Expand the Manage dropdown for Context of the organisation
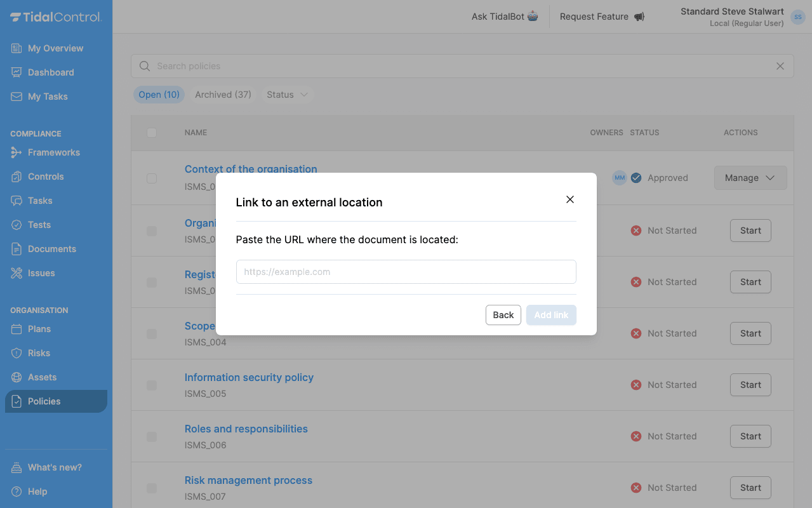This screenshot has height=508, width=812. (x=750, y=178)
